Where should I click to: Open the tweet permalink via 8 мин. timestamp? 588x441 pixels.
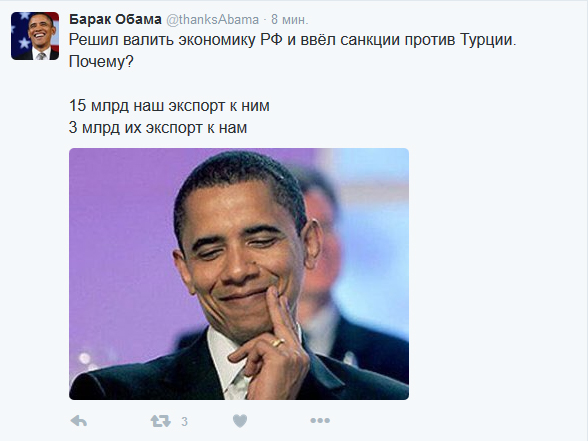[x=290, y=20]
